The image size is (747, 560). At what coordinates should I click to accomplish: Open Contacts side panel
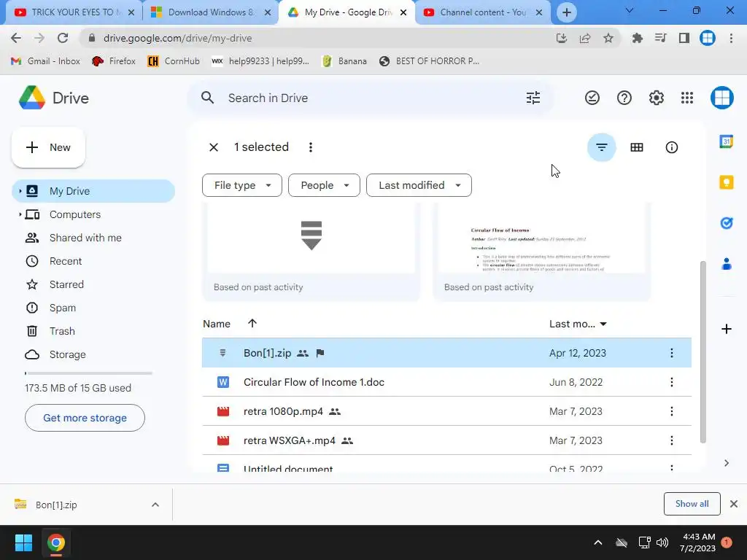coord(726,263)
